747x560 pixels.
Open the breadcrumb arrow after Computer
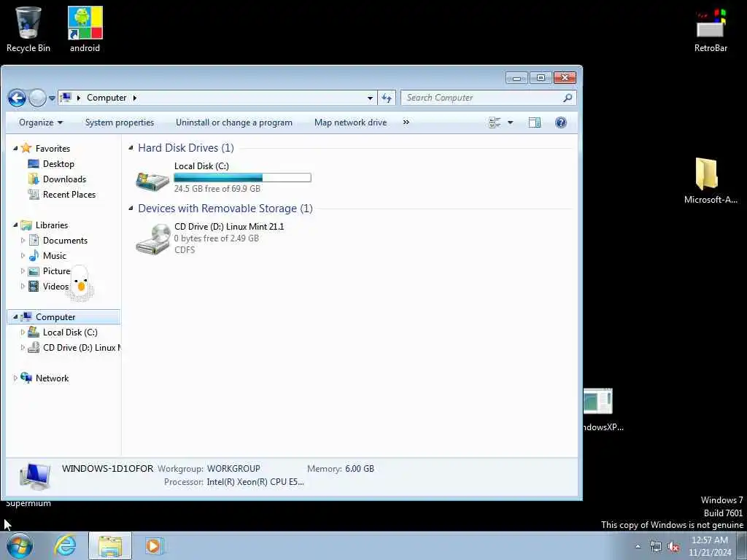[x=135, y=98]
